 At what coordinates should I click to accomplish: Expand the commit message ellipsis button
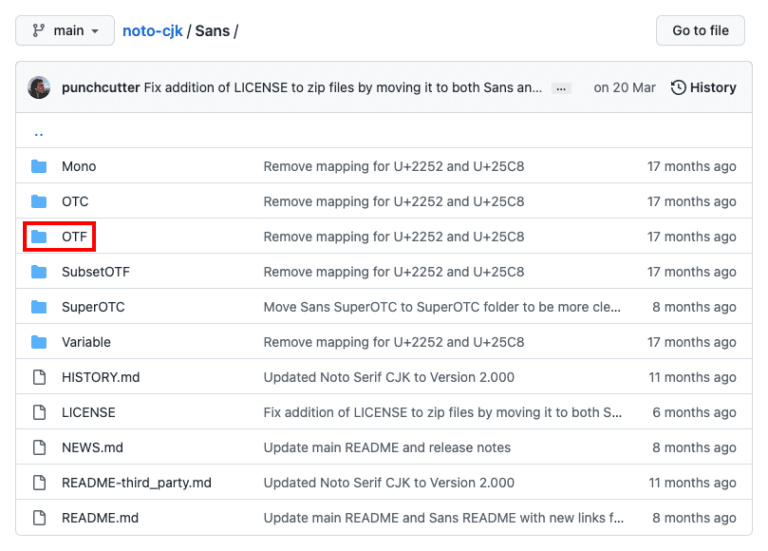pyautogui.click(x=562, y=88)
